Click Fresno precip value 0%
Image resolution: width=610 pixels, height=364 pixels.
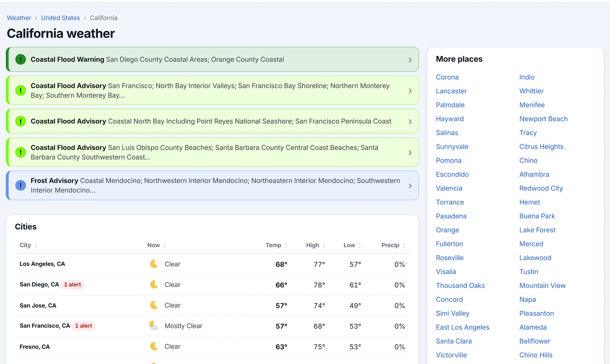(400, 347)
